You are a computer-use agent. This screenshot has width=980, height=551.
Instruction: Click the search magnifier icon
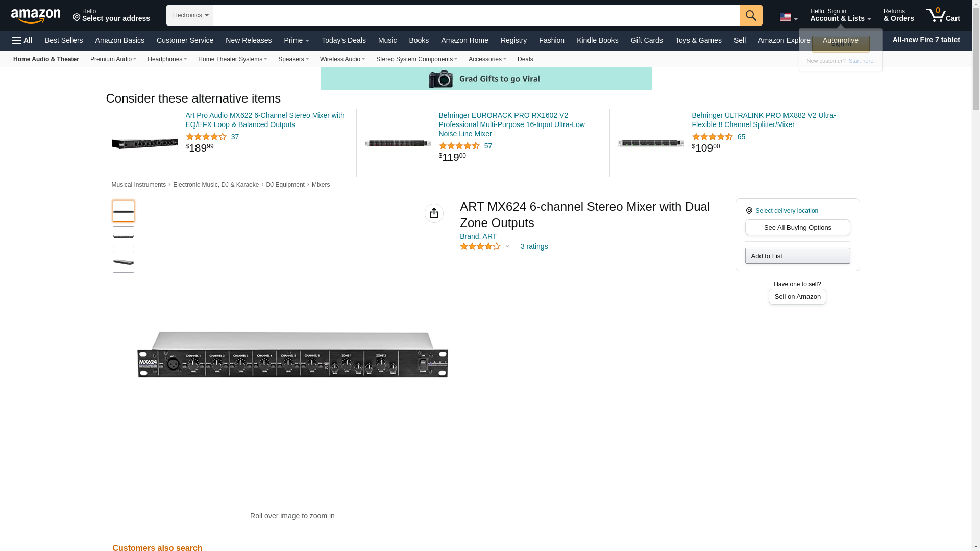click(750, 15)
